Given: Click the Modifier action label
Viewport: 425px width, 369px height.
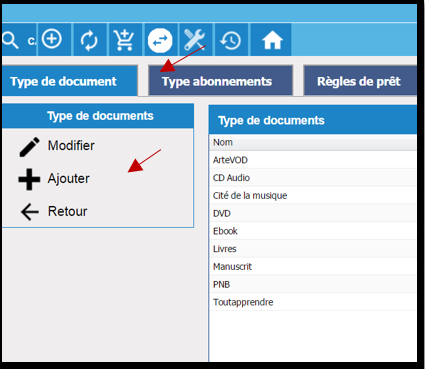Looking at the screenshot, I should (71, 146).
